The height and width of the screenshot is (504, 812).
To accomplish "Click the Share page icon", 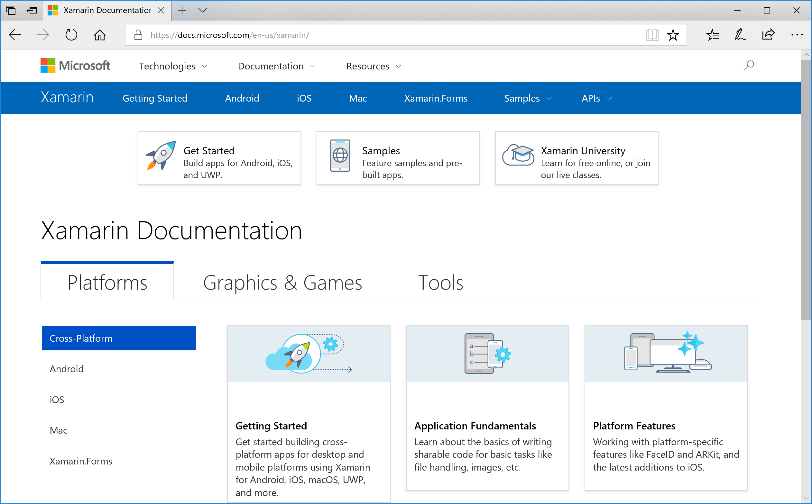I will point(768,35).
